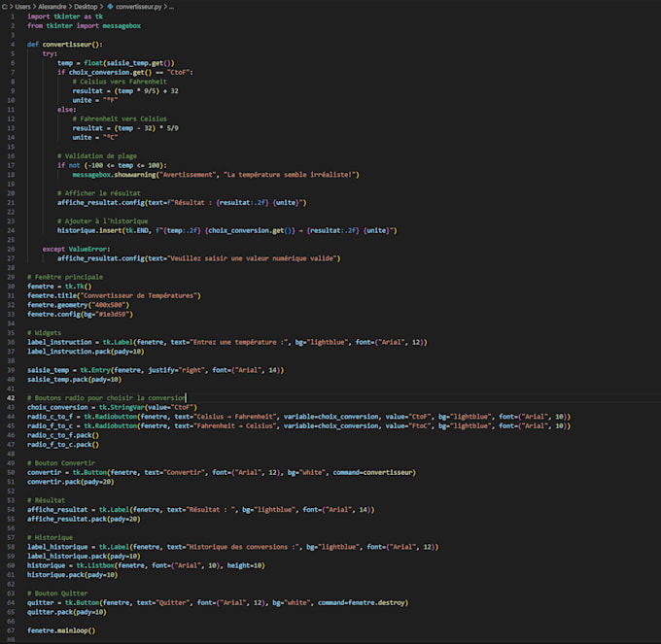Click string 'Veuillez saisir une valeur numérique valide'
The width and height of the screenshot is (661, 644).
click(254, 258)
